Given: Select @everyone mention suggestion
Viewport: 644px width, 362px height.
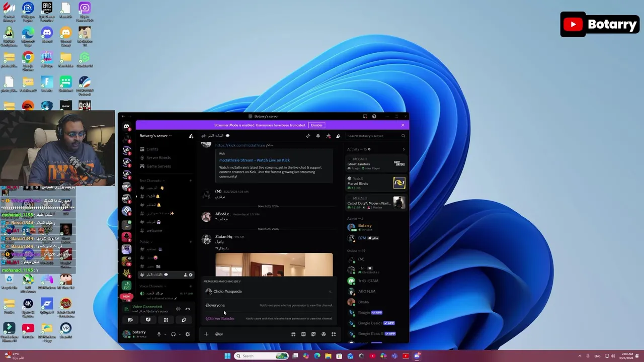Looking at the screenshot, I should coord(268,305).
